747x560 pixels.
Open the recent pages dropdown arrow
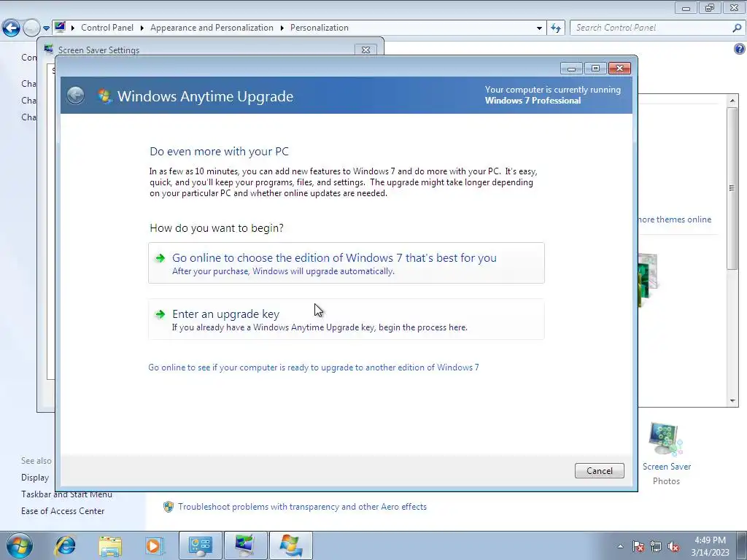tap(46, 28)
